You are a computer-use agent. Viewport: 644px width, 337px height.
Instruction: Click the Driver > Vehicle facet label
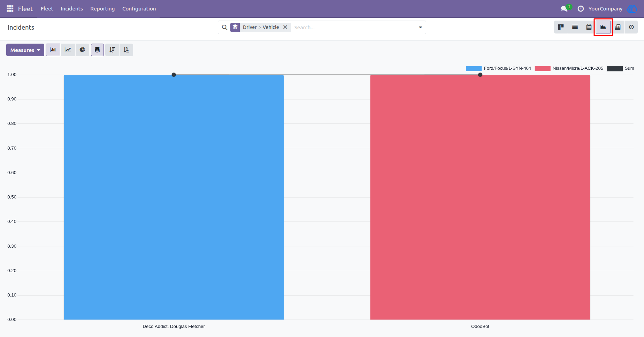pos(261,27)
